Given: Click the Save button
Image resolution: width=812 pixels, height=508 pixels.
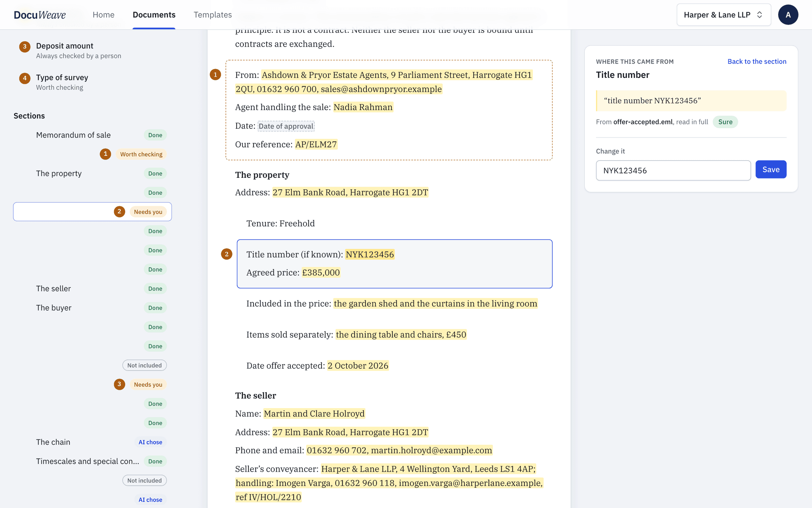Looking at the screenshot, I should pyautogui.click(x=771, y=169).
